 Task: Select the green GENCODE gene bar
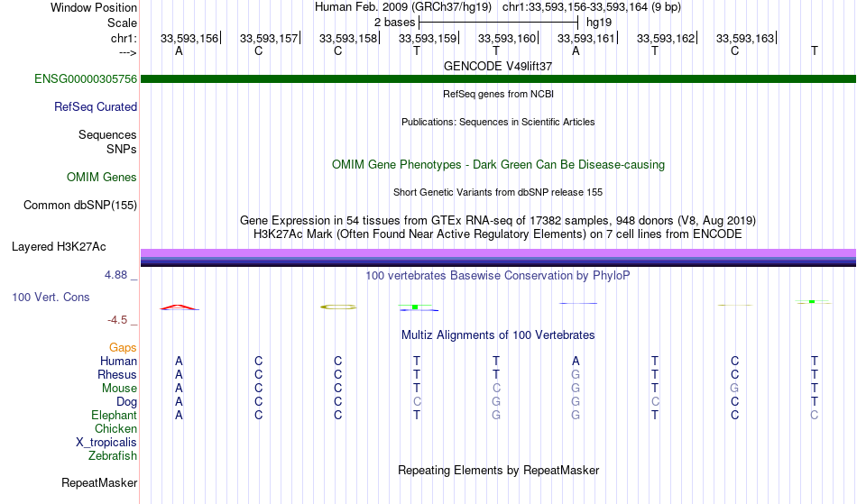pyautogui.click(x=498, y=78)
